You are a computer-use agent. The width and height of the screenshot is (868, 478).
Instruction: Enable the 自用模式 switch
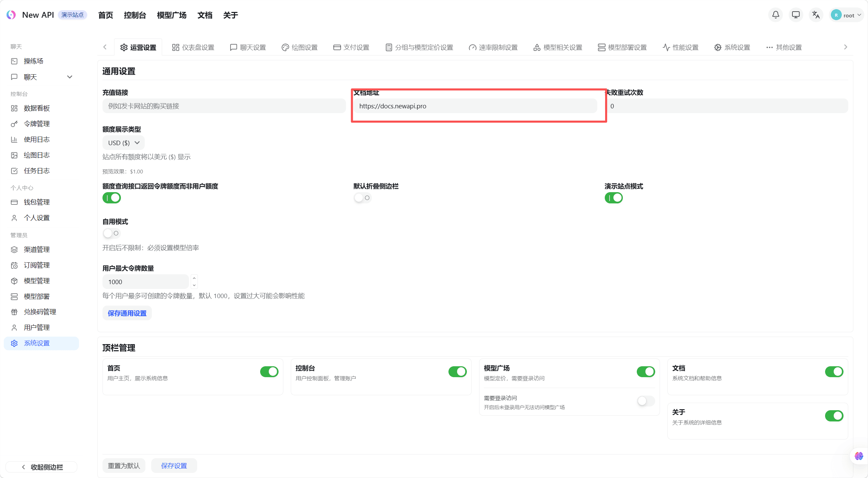(111, 233)
